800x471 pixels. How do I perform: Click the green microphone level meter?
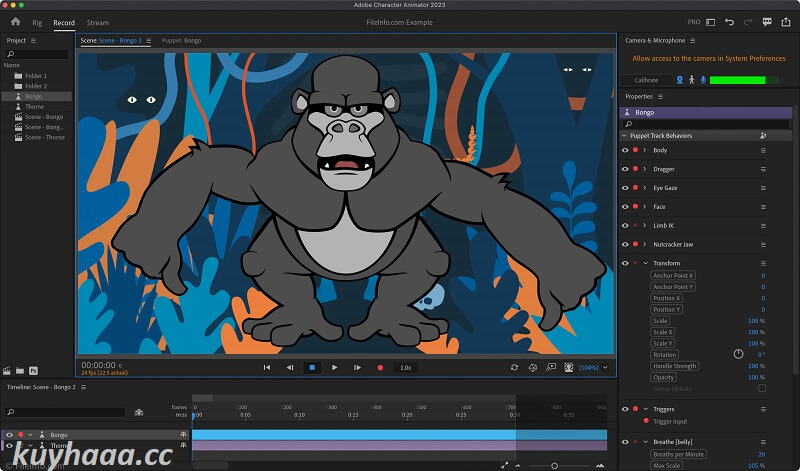click(x=744, y=80)
